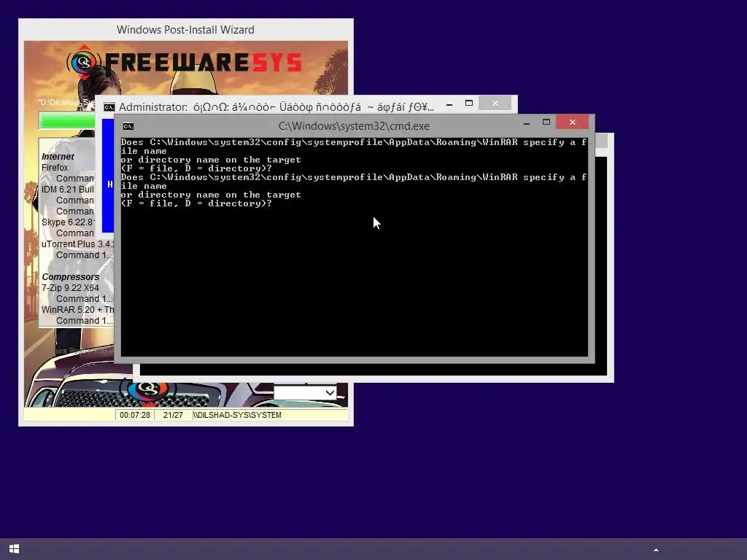Click the Administrator console title bar icon
This screenshot has width=747, height=560.
coord(109,107)
